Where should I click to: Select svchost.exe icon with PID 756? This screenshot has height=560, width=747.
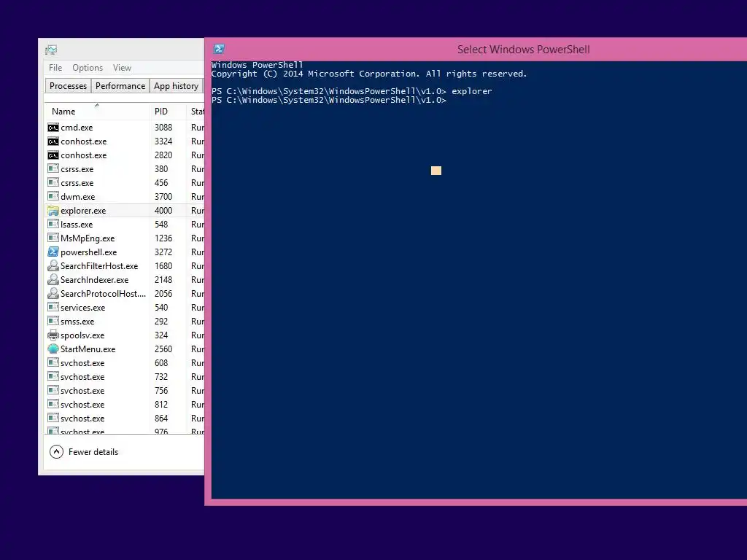(x=53, y=390)
